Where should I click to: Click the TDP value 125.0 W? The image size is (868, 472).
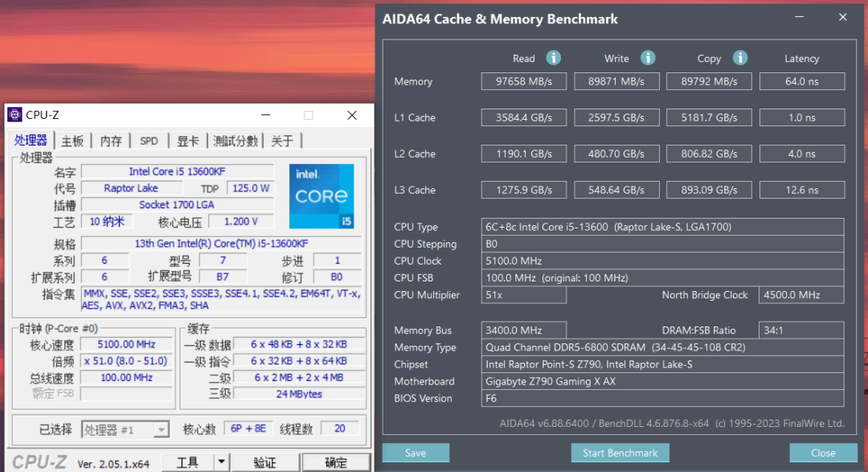pyautogui.click(x=251, y=188)
